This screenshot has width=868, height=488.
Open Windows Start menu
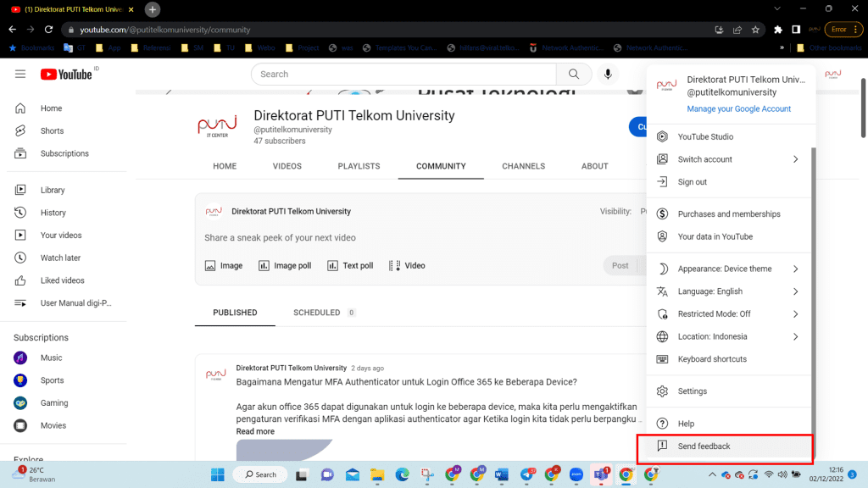tap(218, 474)
